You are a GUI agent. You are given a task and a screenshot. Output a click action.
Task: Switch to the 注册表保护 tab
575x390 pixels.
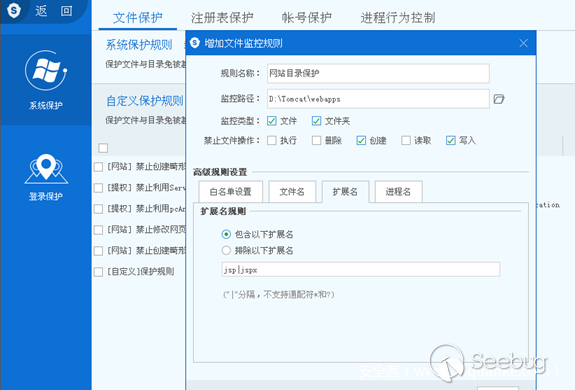[x=222, y=18]
